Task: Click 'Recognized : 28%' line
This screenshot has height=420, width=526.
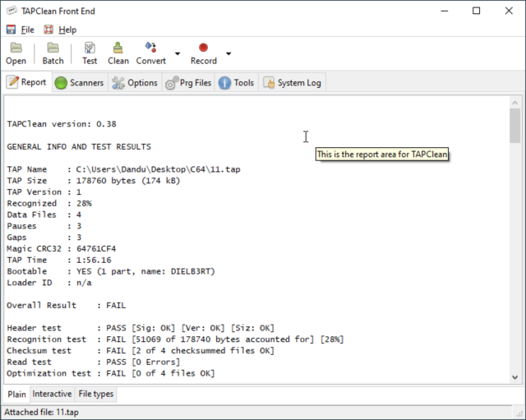Action: tap(49, 203)
